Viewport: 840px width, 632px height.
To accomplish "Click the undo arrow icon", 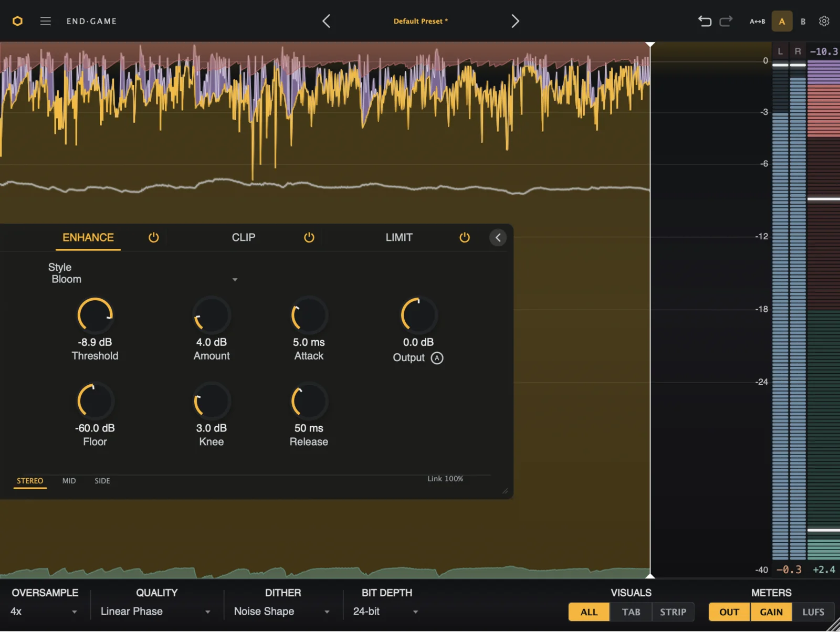I will click(x=705, y=21).
